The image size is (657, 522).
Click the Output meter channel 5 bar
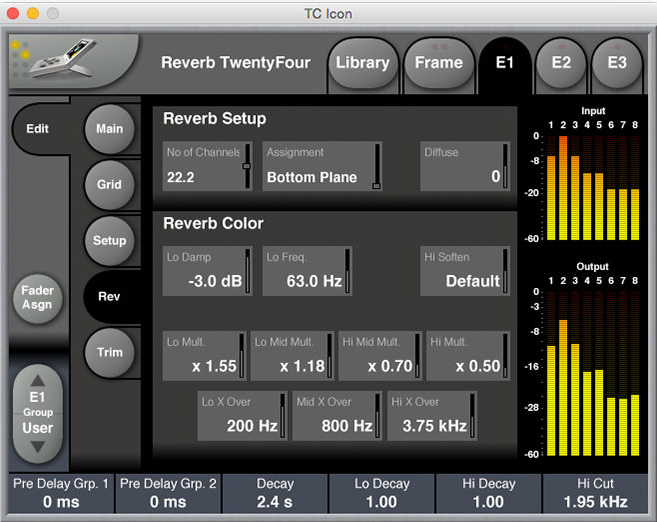(x=599, y=413)
